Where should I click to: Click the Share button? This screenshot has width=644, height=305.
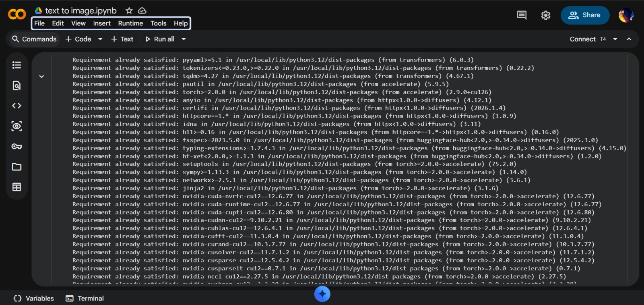click(584, 15)
